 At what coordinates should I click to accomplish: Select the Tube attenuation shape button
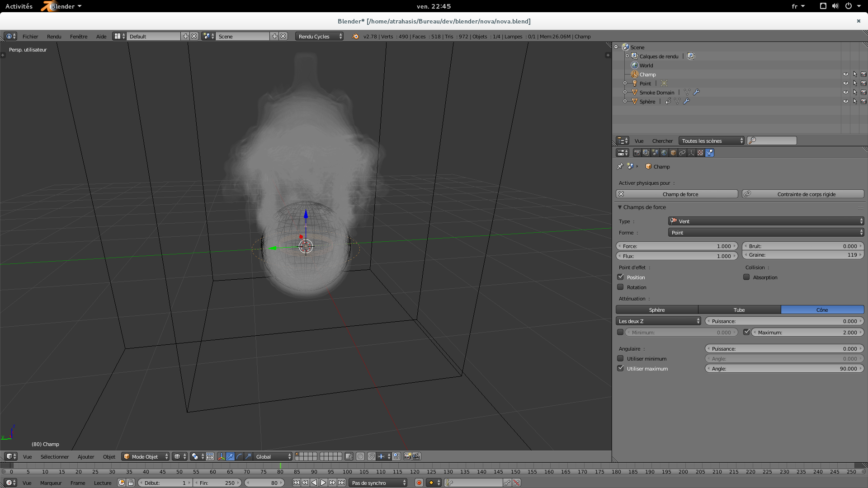[x=739, y=310]
